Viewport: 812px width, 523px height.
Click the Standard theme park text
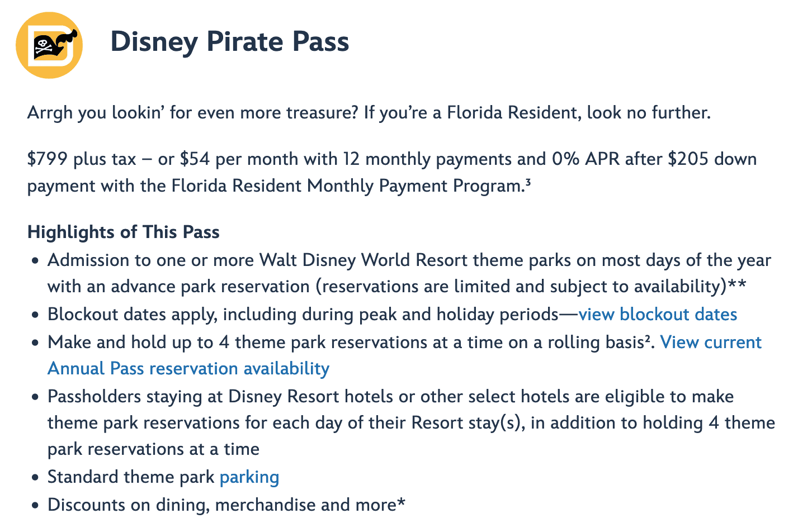click(131, 477)
